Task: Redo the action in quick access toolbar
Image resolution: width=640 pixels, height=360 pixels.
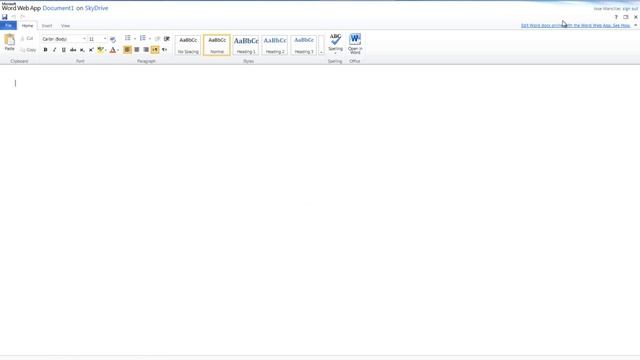Action: (22, 17)
